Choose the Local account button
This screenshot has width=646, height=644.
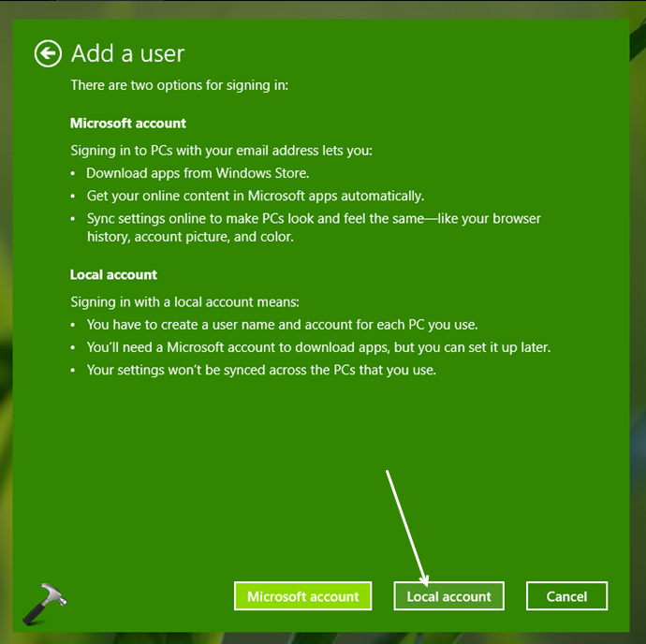(448, 596)
